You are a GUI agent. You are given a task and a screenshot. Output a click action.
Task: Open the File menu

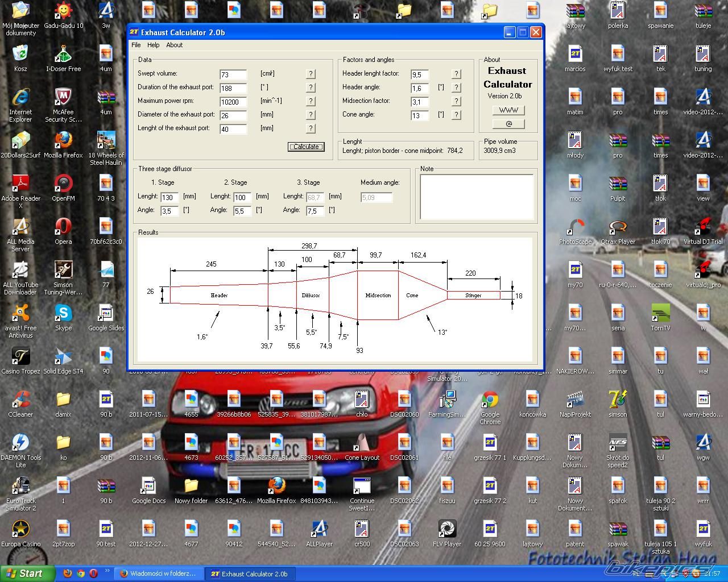click(136, 45)
